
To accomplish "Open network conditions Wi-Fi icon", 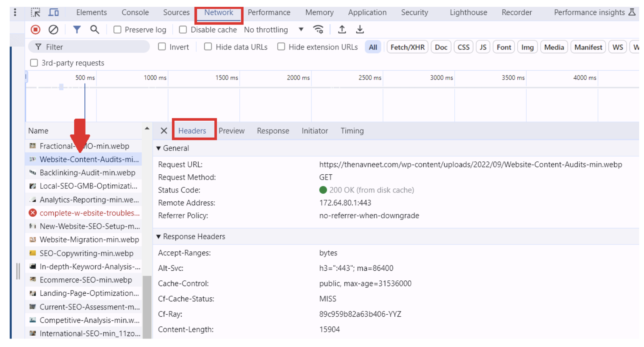I will click(318, 29).
